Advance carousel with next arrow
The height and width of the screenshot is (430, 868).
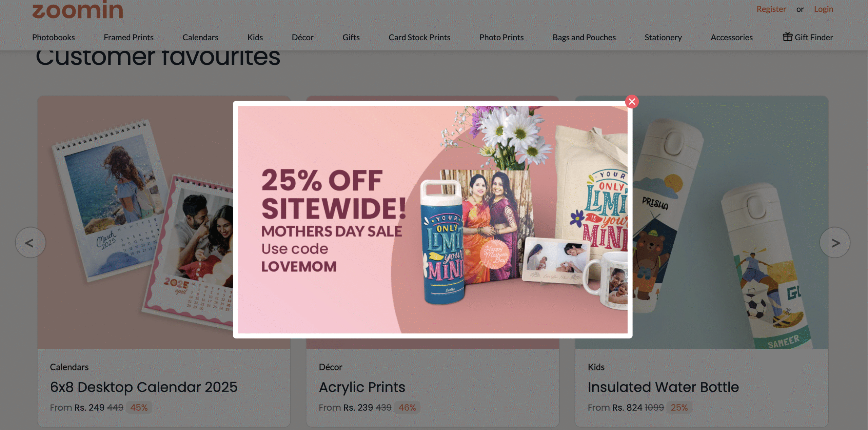click(835, 243)
